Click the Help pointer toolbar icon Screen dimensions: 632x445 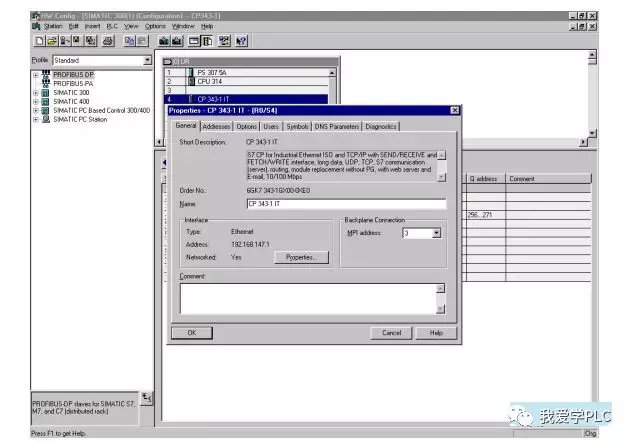[242, 41]
